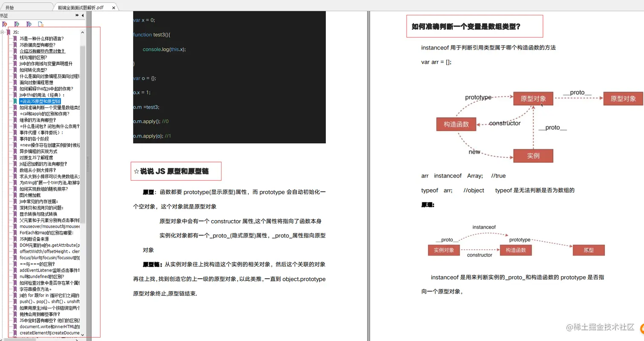Screen dimensions: 644x341
Task: Open bookmark 显示转换与隐式转换
Action: [x=38, y=214]
